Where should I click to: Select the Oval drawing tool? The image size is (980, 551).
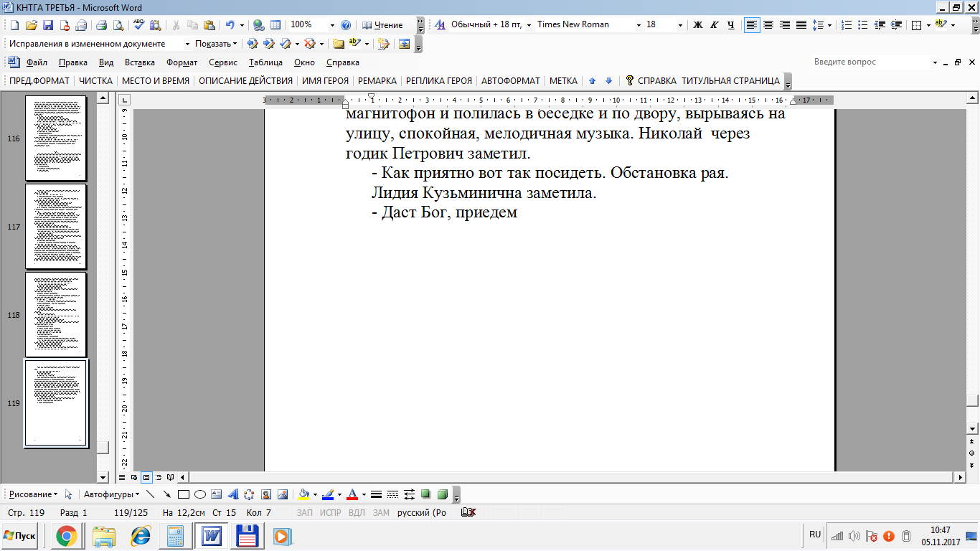200,494
